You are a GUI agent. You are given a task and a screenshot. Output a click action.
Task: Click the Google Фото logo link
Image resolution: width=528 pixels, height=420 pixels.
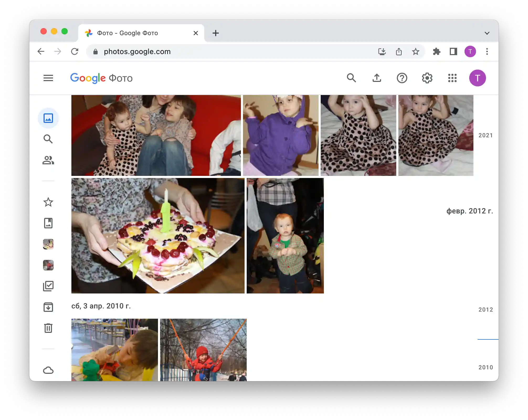coord(101,78)
